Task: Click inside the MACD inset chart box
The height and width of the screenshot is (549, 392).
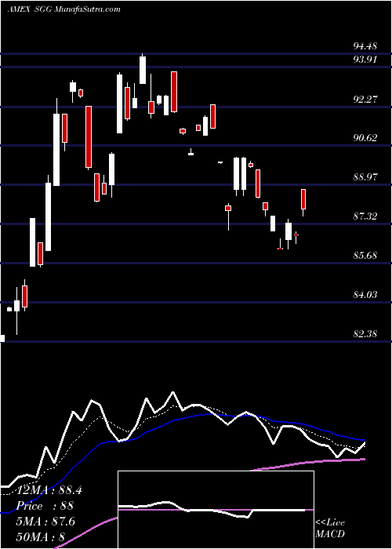Action: [x=216, y=510]
